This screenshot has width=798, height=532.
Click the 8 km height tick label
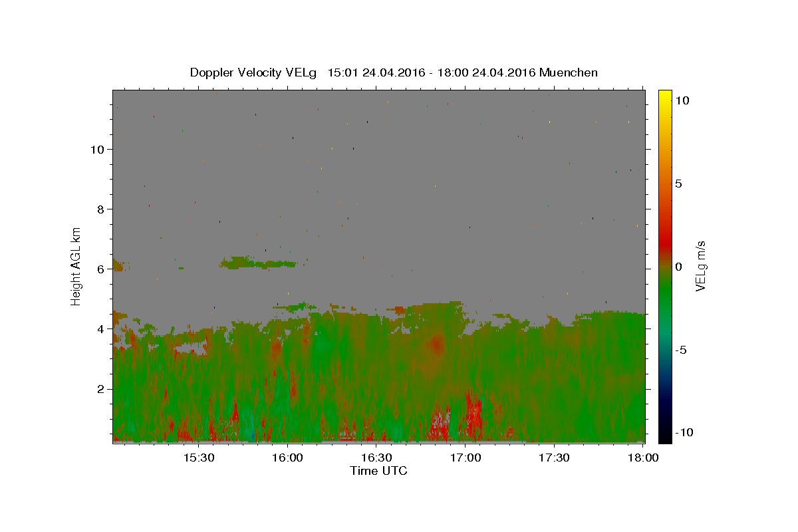click(100, 209)
